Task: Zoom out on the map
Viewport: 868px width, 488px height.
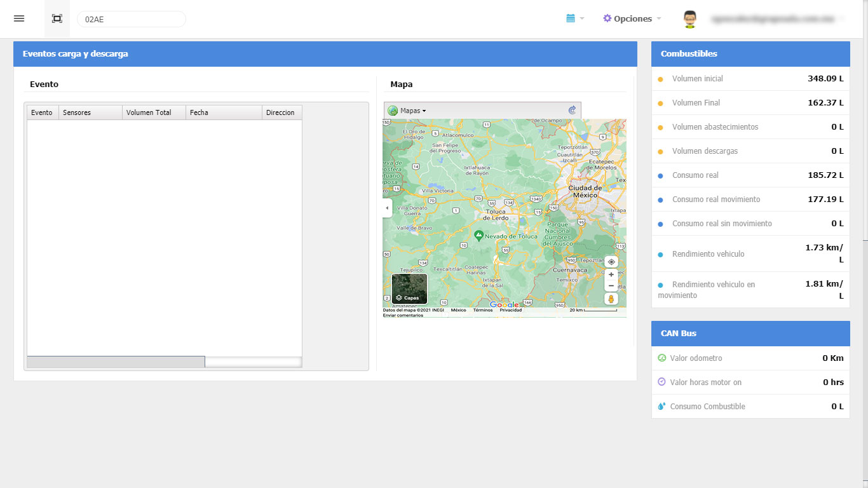Action: click(611, 286)
